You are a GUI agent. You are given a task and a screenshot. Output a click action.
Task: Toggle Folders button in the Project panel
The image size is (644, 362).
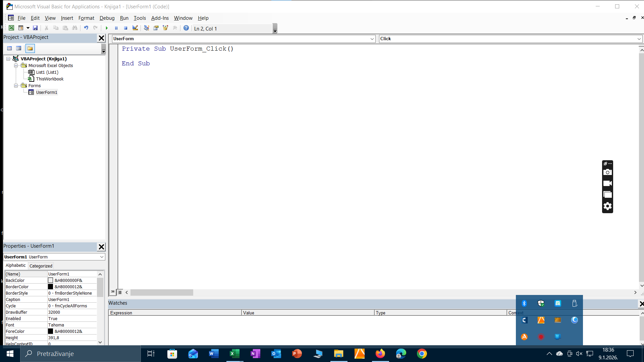[x=30, y=49]
